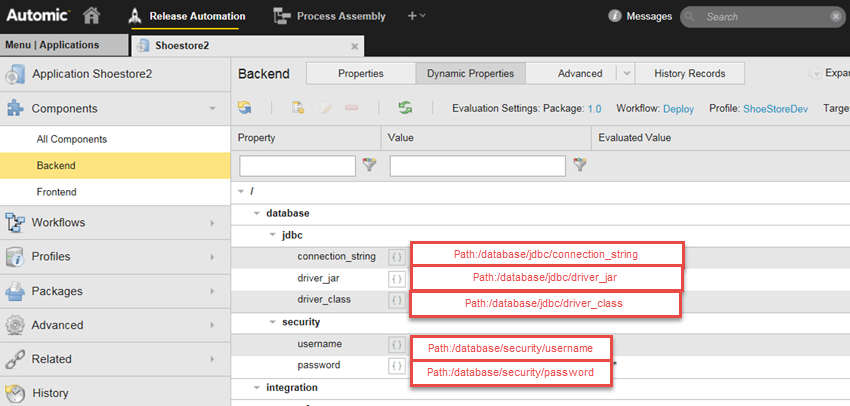Collapse the jdbc tree node
The height and width of the screenshot is (406, 850).
[x=273, y=235]
